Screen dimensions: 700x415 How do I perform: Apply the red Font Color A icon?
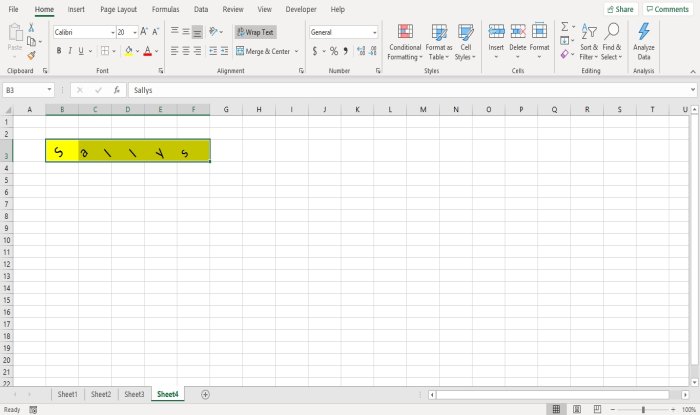click(x=148, y=51)
